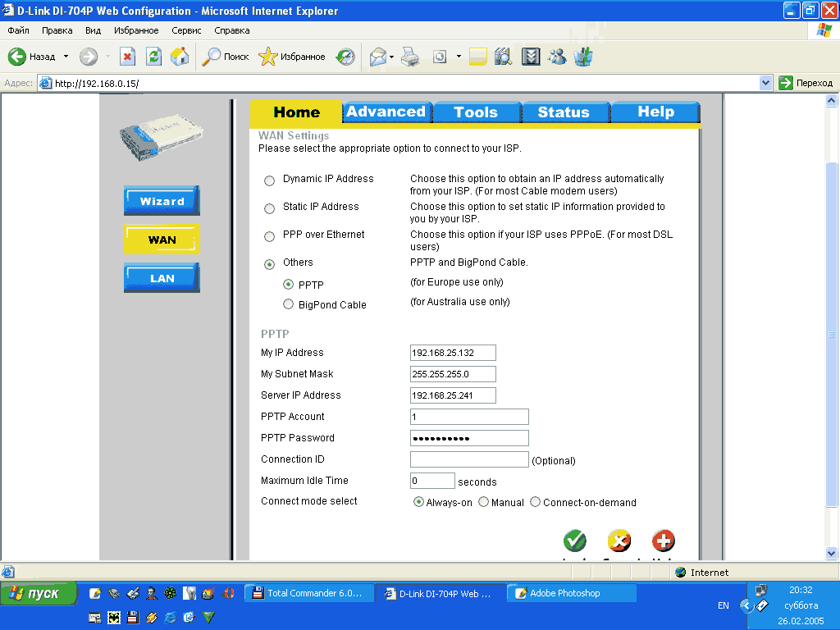Expand media button dropdown arrow

point(459,57)
